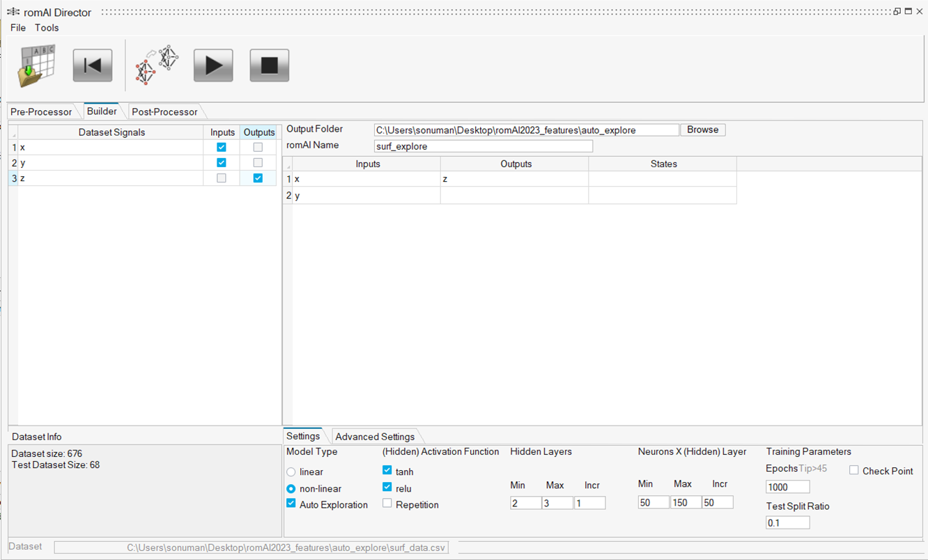This screenshot has width=928, height=560.
Task: Switch to the Advanced Settings tab
Action: click(375, 437)
